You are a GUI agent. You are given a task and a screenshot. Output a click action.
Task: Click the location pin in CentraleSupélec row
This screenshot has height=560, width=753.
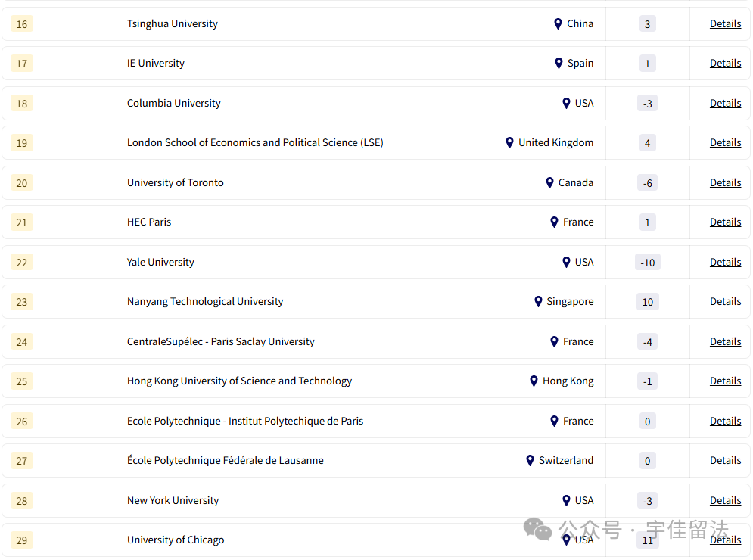pyautogui.click(x=554, y=341)
